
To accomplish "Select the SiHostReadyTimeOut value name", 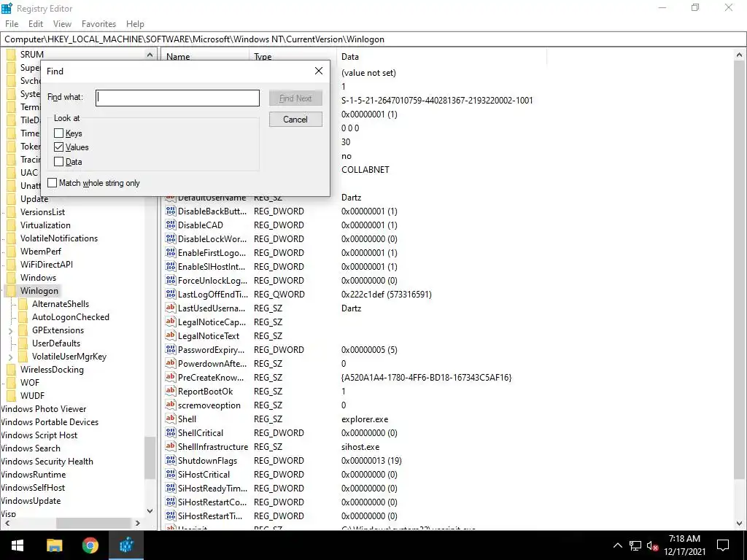I will pyautogui.click(x=212, y=488).
